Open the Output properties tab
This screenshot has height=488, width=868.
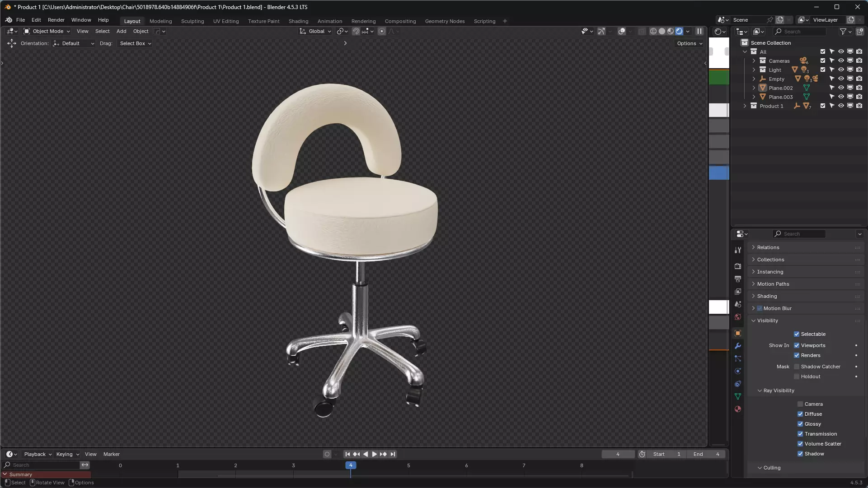738,279
